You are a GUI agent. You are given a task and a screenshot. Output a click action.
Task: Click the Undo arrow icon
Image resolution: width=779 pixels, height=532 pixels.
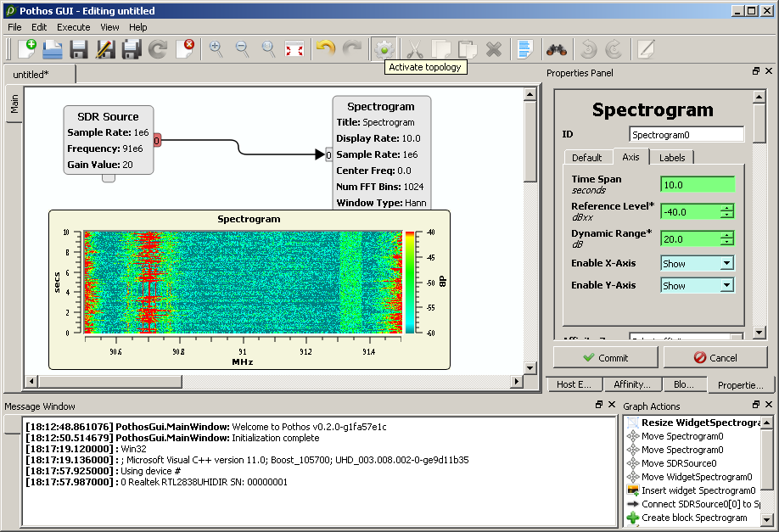pos(325,48)
